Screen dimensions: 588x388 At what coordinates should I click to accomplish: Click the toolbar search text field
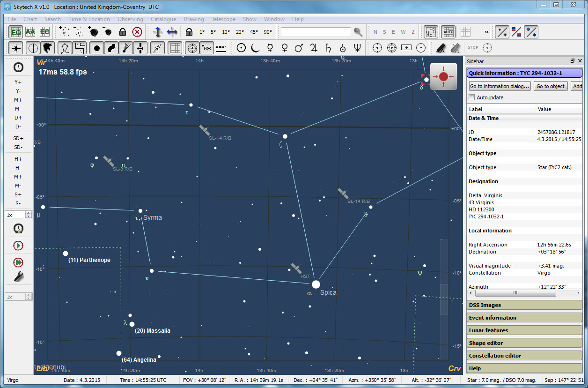pyautogui.click(x=316, y=32)
